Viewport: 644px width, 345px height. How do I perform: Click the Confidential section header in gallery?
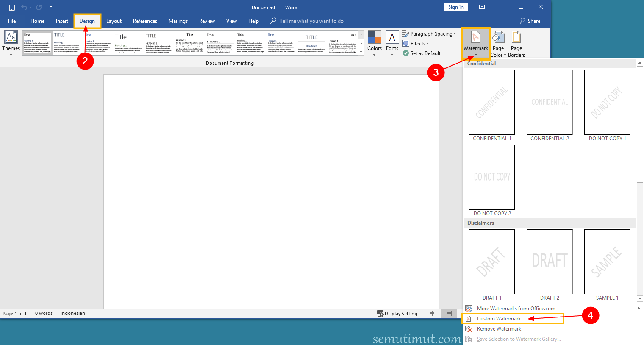(481, 64)
